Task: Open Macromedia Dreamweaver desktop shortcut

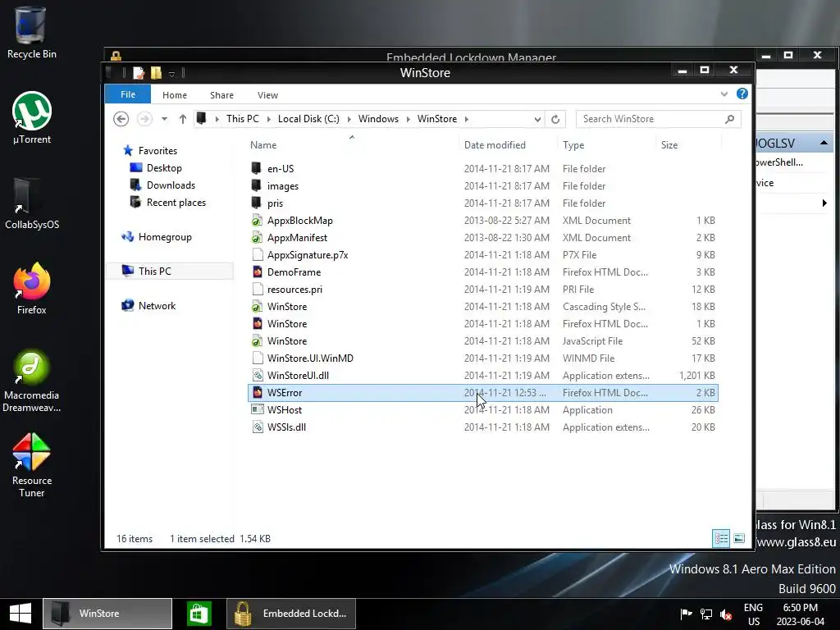Action: pos(32,381)
